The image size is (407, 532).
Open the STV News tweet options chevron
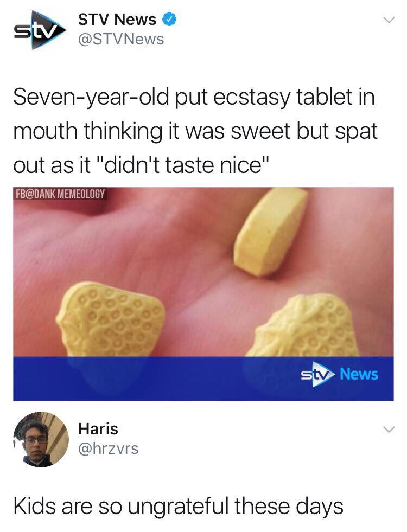pos(389,20)
